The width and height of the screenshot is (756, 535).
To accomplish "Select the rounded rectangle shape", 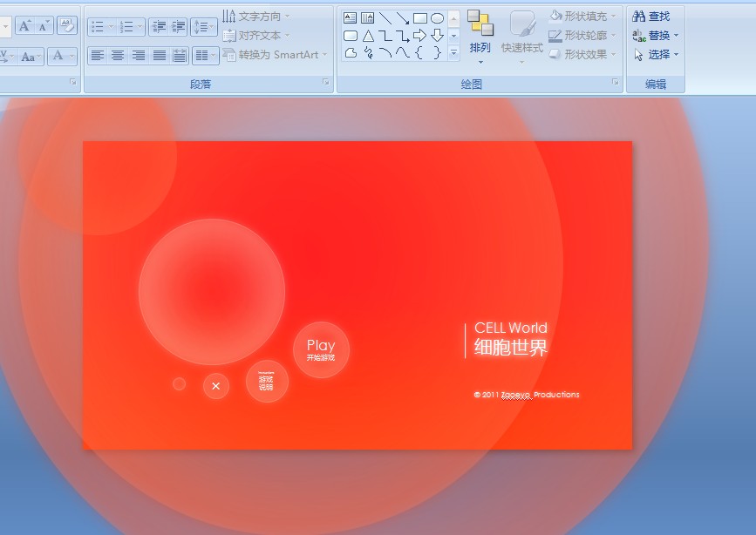I will 350,36.
